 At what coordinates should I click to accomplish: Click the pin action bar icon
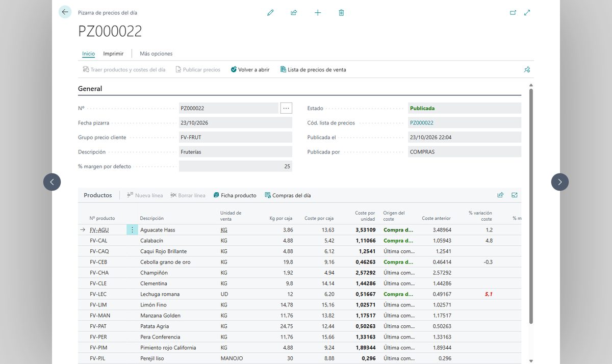click(x=527, y=70)
